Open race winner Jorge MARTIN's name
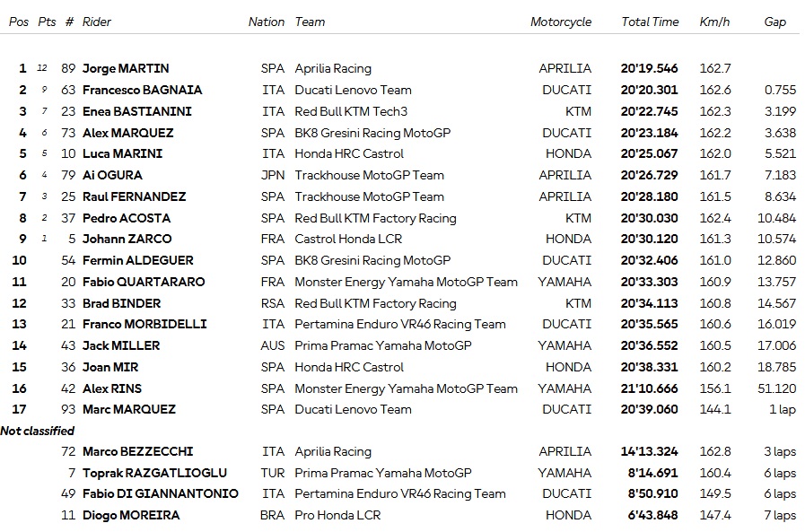The height and width of the screenshot is (532, 805). (126, 68)
